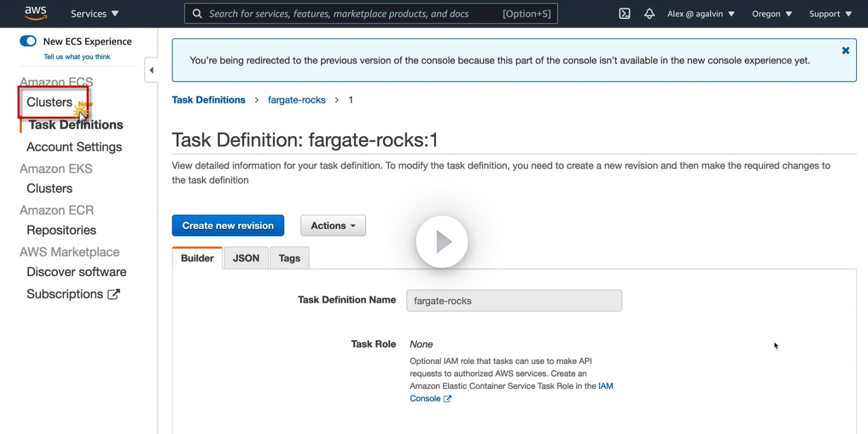The width and height of the screenshot is (868, 434).
Task: Open IAM Console external link icon
Action: coord(447,399)
